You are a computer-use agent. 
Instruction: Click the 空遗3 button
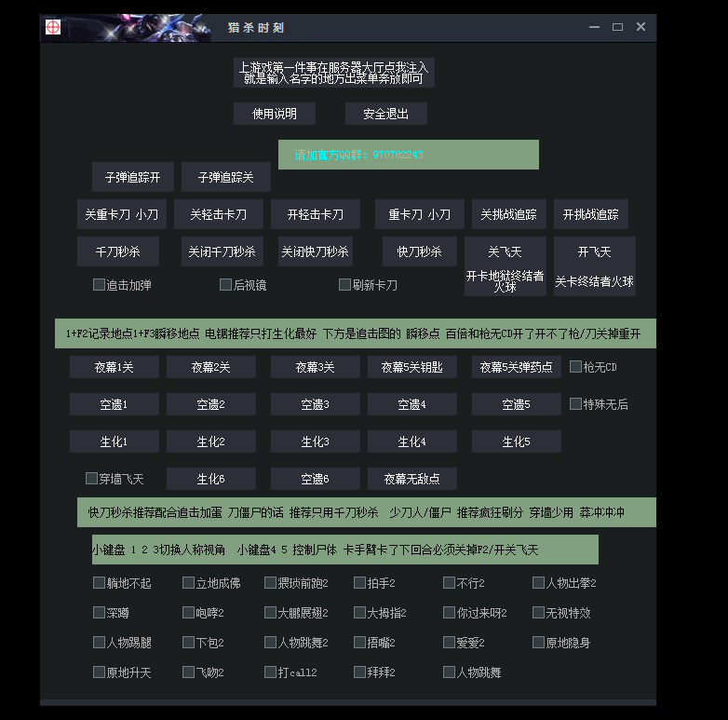(316, 404)
